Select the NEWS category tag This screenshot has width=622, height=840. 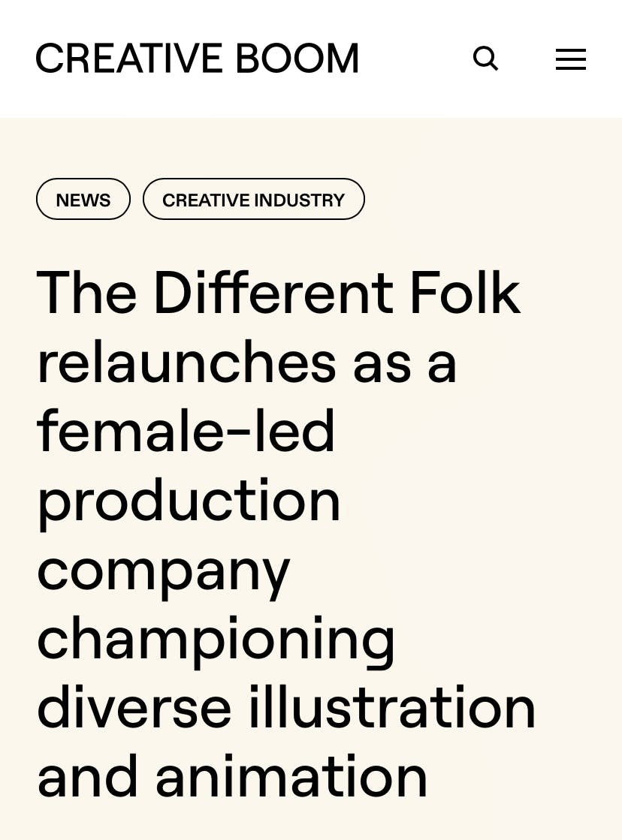pos(83,200)
